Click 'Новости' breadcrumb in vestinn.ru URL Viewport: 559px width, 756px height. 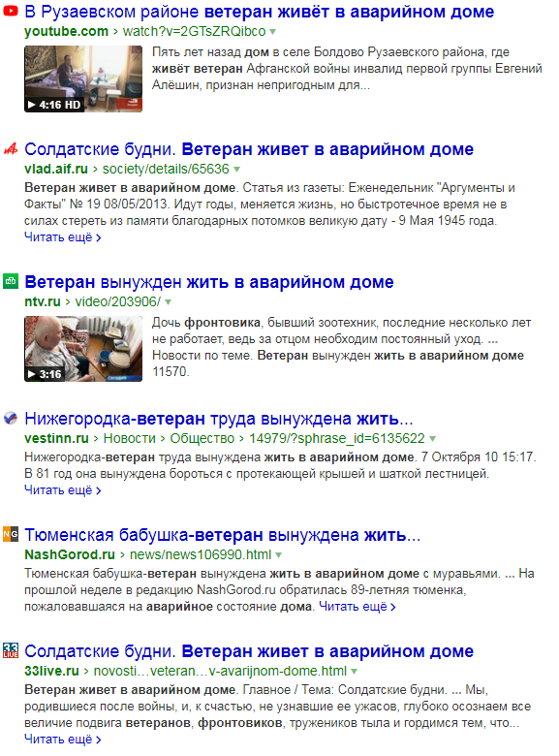pos(130,438)
